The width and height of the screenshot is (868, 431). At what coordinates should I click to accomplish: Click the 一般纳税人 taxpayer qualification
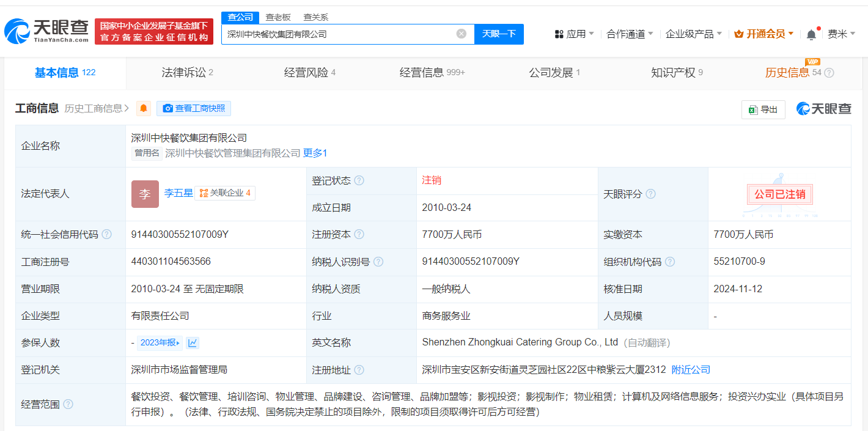pyautogui.click(x=446, y=289)
